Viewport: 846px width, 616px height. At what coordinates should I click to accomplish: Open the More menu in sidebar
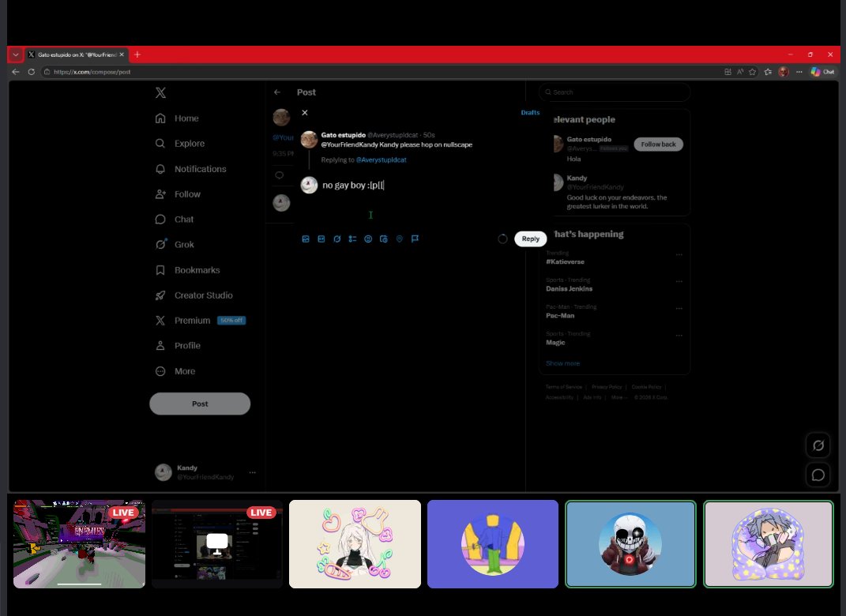pyautogui.click(x=175, y=371)
